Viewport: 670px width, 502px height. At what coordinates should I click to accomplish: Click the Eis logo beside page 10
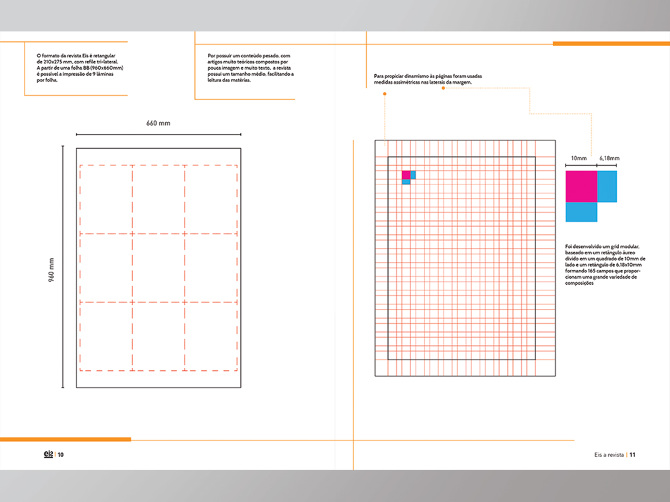click(47, 453)
